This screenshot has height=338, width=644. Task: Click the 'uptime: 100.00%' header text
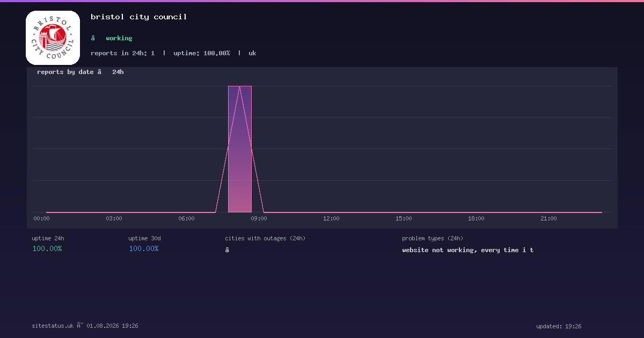202,53
